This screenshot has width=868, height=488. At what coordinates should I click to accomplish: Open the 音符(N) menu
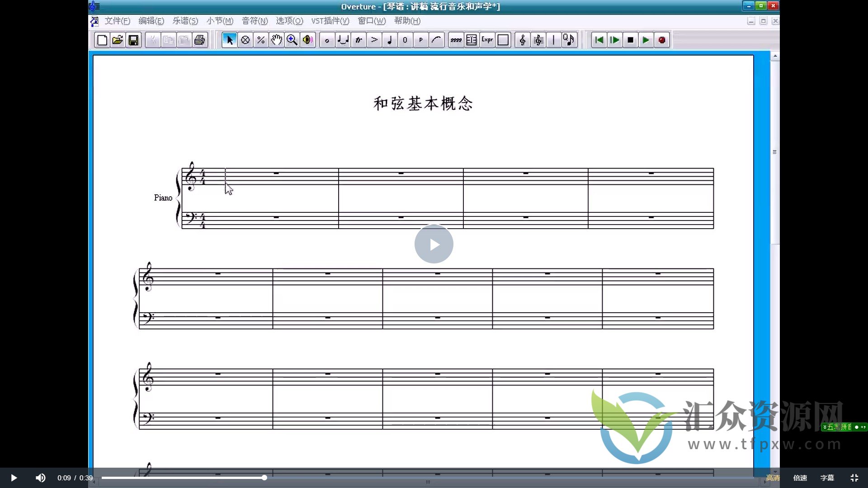pyautogui.click(x=255, y=21)
